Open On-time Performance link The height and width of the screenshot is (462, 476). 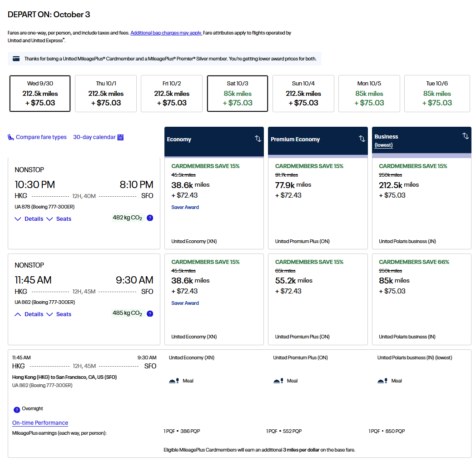(40, 423)
